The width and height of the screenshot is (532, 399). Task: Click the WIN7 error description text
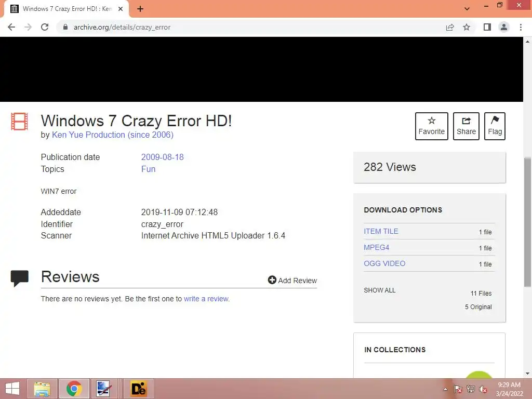(x=59, y=191)
